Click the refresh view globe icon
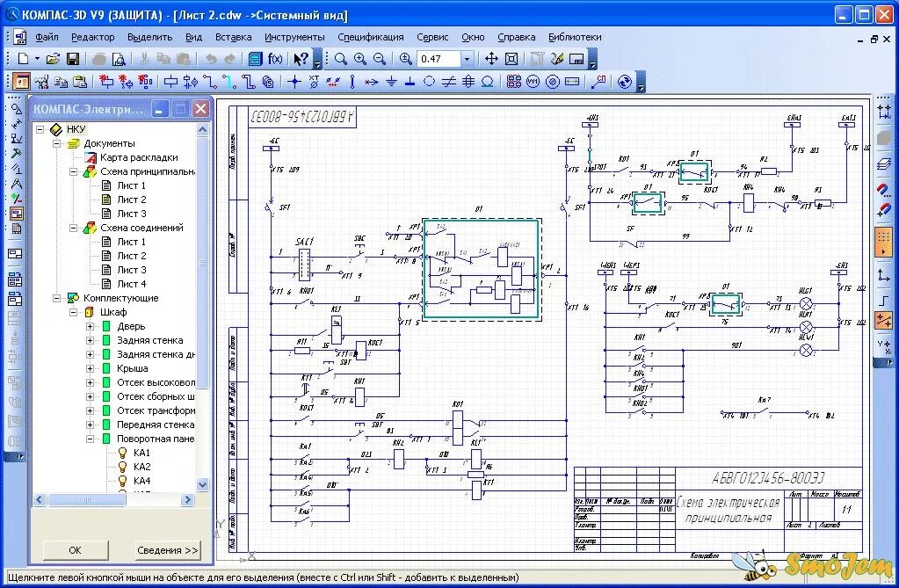The image size is (899, 588). tap(625, 82)
